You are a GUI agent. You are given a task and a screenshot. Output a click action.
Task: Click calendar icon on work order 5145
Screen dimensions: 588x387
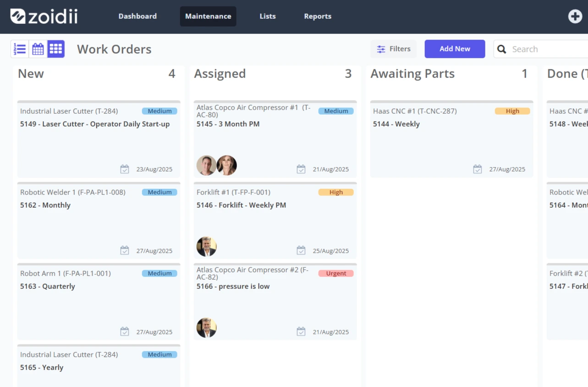click(301, 169)
